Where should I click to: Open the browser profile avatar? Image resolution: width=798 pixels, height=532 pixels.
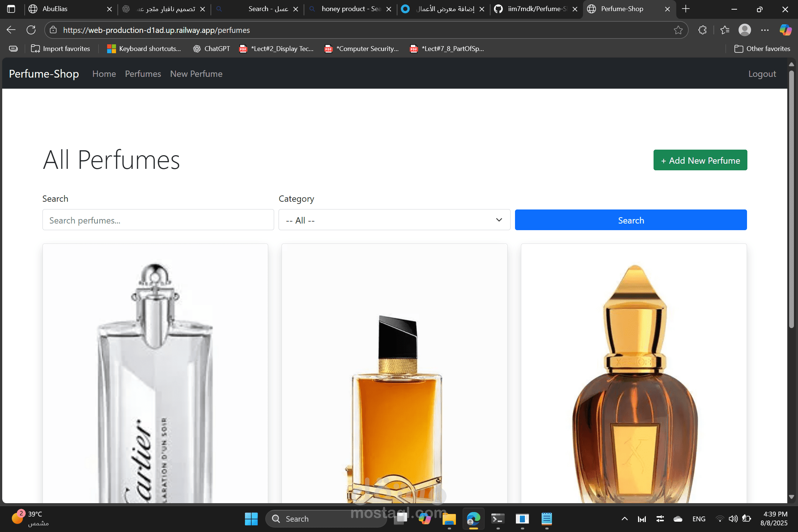(745, 30)
